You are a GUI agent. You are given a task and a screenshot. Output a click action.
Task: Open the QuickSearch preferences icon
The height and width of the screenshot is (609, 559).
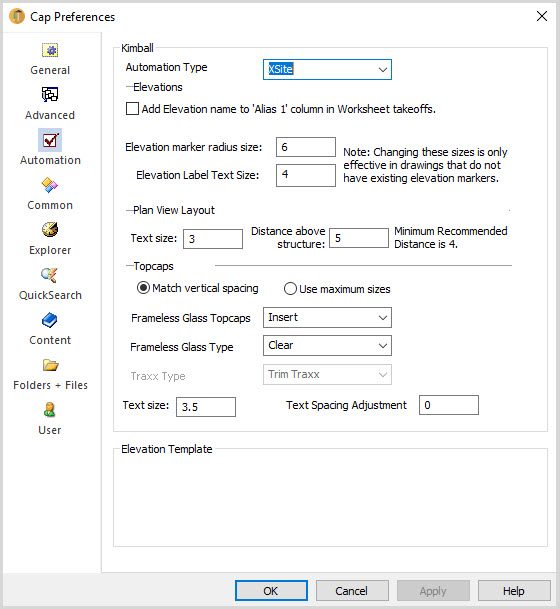[50, 275]
